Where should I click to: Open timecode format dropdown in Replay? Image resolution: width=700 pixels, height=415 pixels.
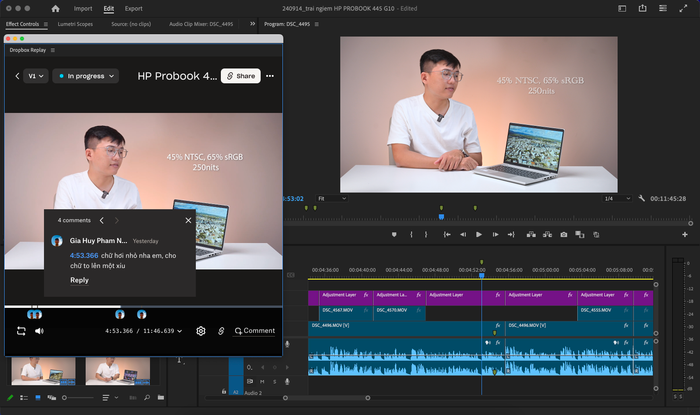tap(180, 331)
